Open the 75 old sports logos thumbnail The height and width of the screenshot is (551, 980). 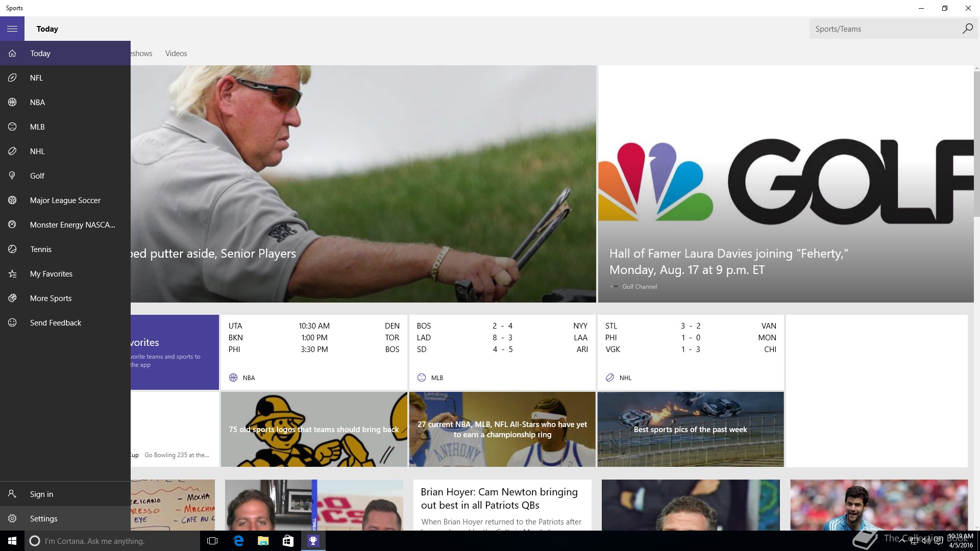click(x=314, y=430)
